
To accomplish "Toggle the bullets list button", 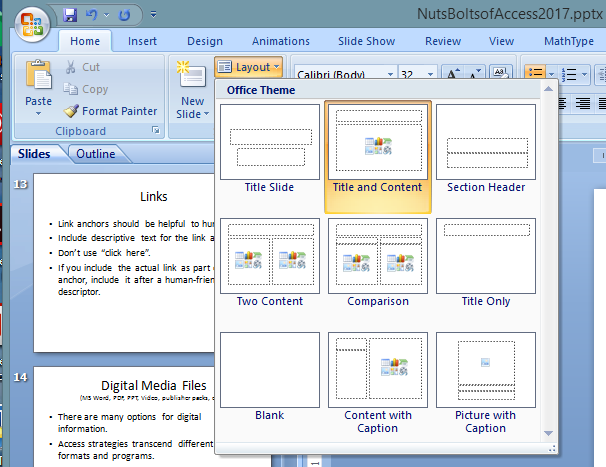I will 535,73.
